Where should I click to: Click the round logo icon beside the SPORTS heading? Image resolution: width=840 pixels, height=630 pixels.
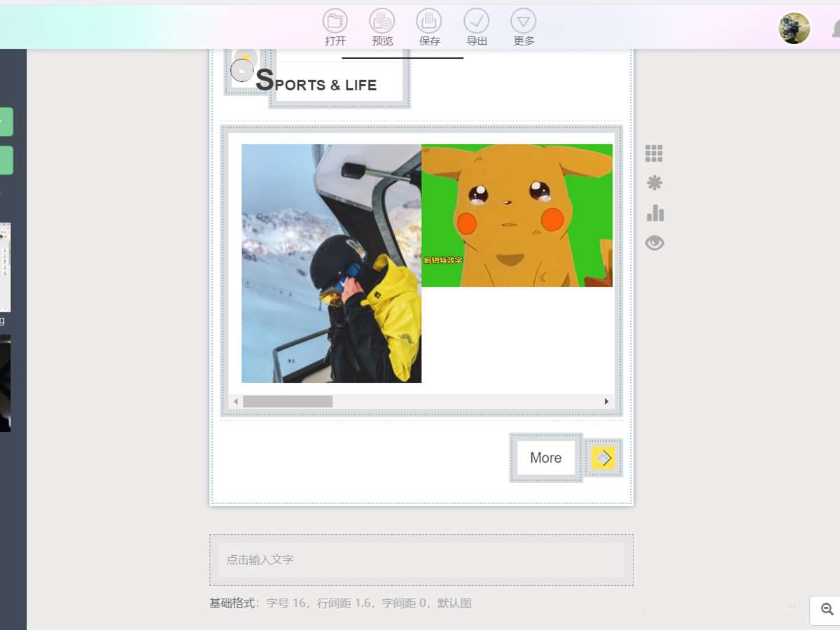242,70
